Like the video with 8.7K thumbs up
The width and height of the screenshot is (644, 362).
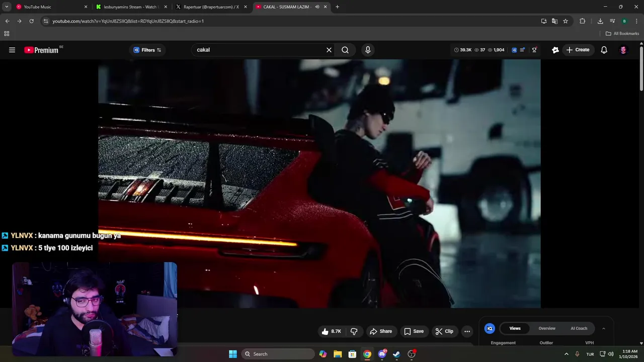click(332, 331)
